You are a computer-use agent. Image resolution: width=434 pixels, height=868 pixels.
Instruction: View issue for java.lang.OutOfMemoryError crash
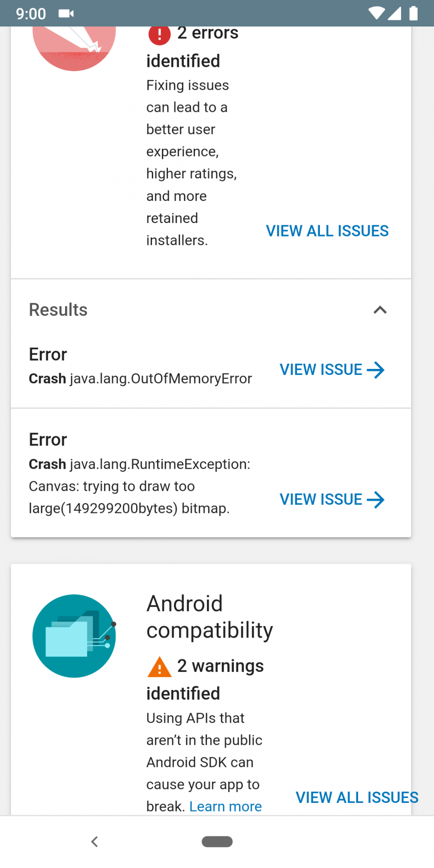coord(332,370)
